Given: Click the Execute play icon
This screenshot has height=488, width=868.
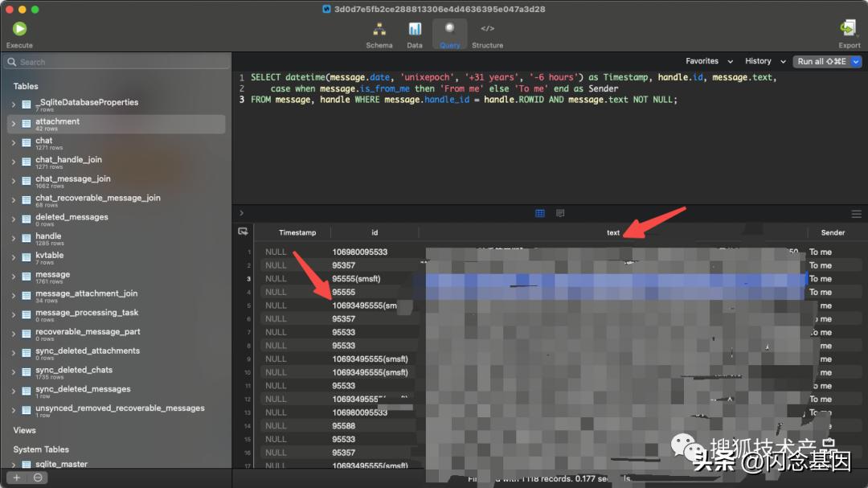Looking at the screenshot, I should pyautogui.click(x=19, y=30).
